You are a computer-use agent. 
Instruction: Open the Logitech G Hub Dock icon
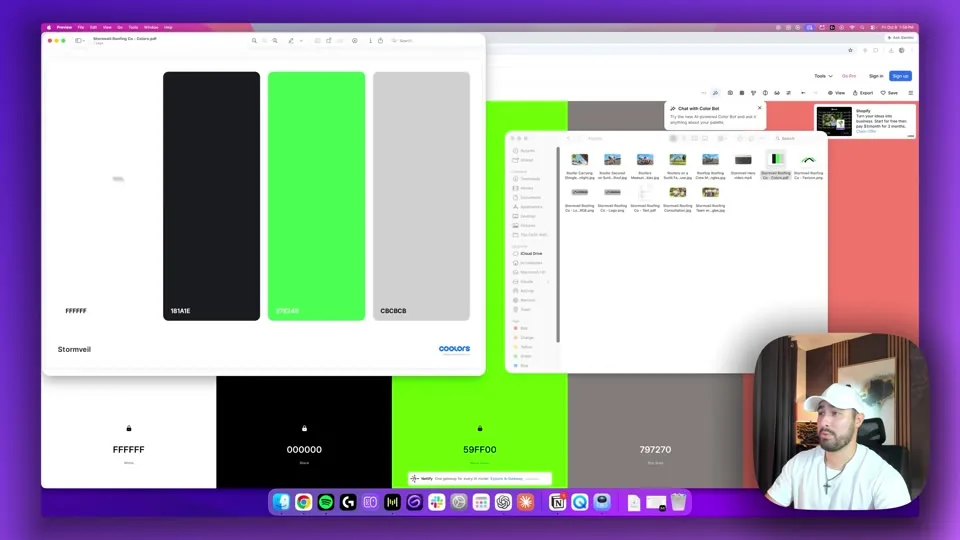tap(348, 502)
